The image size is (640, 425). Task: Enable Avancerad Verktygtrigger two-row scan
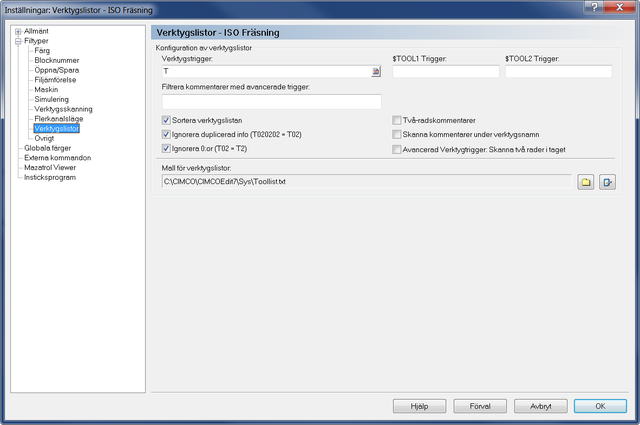pos(396,149)
